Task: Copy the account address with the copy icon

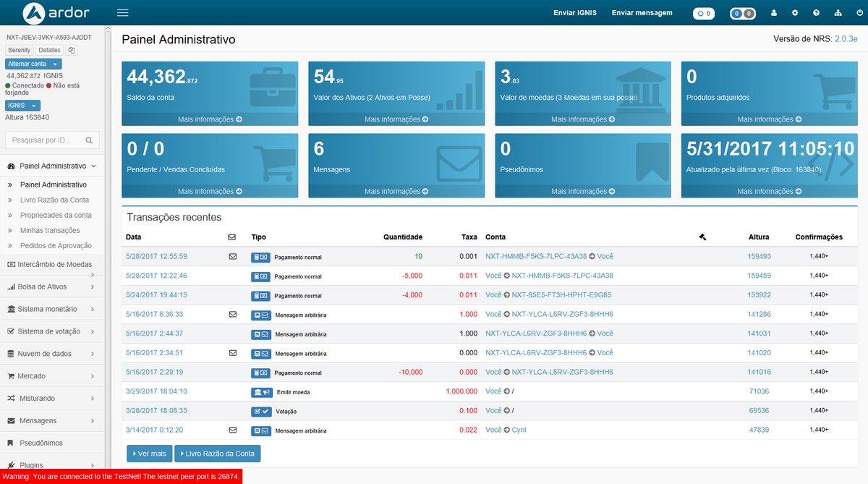Action: pyautogui.click(x=72, y=51)
